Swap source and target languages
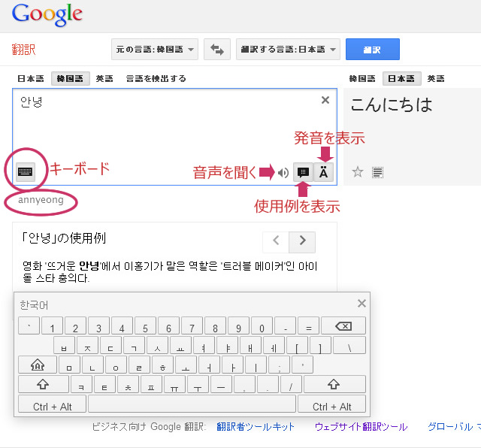The width and height of the screenshot is (481, 448). pos(217,49)
